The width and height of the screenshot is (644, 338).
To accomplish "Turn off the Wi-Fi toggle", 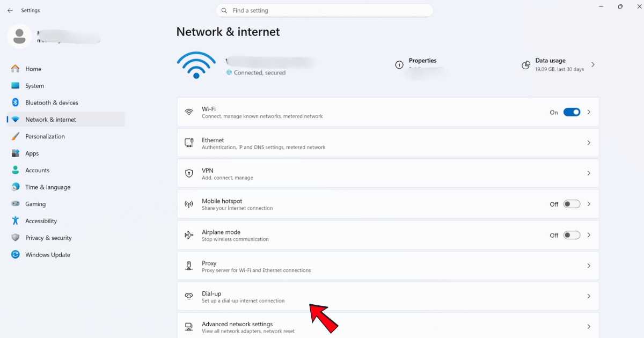I will (x=572, y=112).
